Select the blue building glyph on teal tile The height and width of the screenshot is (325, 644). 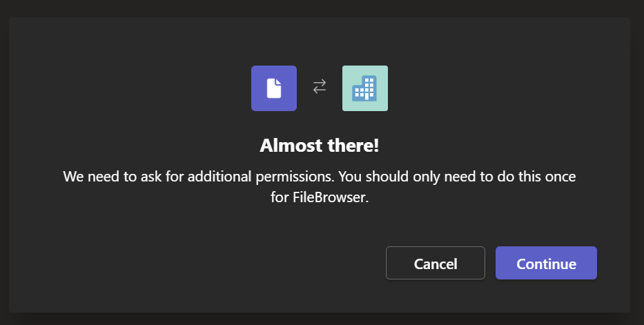[x=364, y=88]
